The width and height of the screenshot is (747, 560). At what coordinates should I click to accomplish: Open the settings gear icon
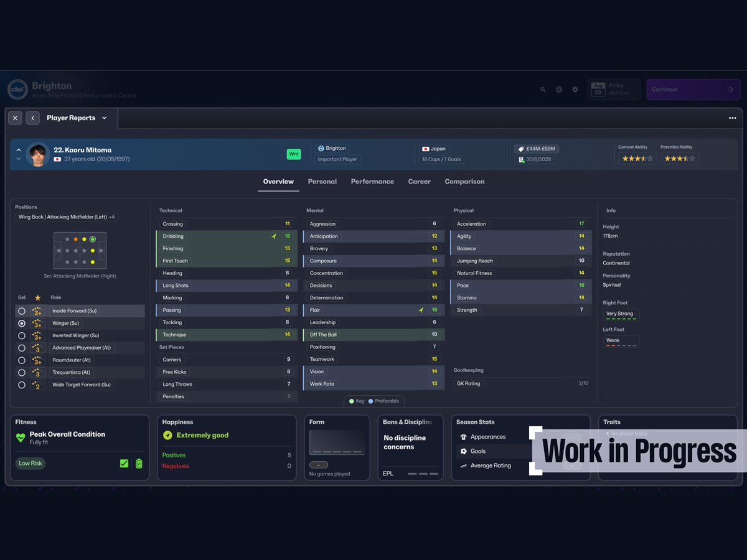click(x=575, y=90)
